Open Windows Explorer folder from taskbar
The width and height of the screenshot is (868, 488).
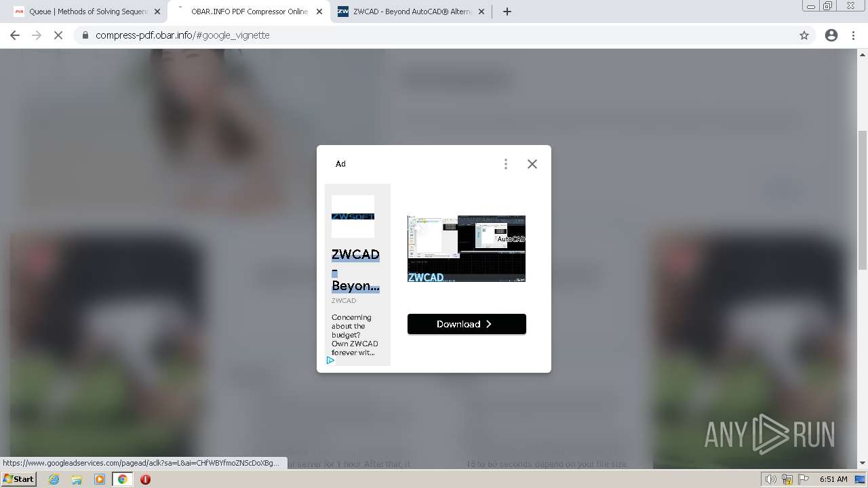pos(77,479)
